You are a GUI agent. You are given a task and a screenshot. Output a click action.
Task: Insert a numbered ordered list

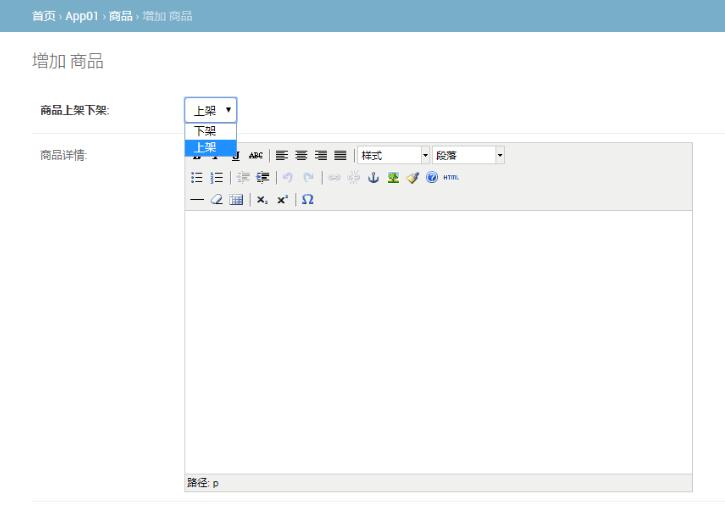[x=216, y=178]
